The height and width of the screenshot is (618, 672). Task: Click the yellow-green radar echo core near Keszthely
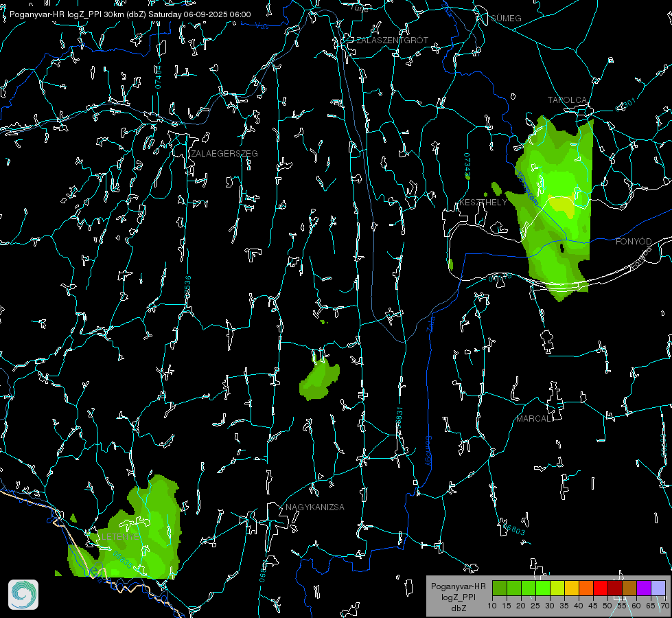click(562, 205)
